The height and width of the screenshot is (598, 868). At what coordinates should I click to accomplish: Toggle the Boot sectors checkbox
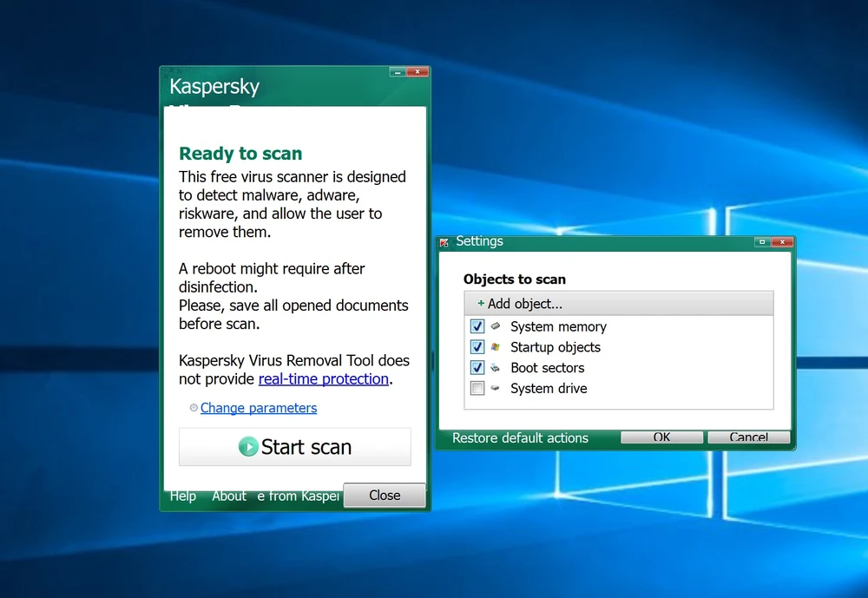[477, 368]
